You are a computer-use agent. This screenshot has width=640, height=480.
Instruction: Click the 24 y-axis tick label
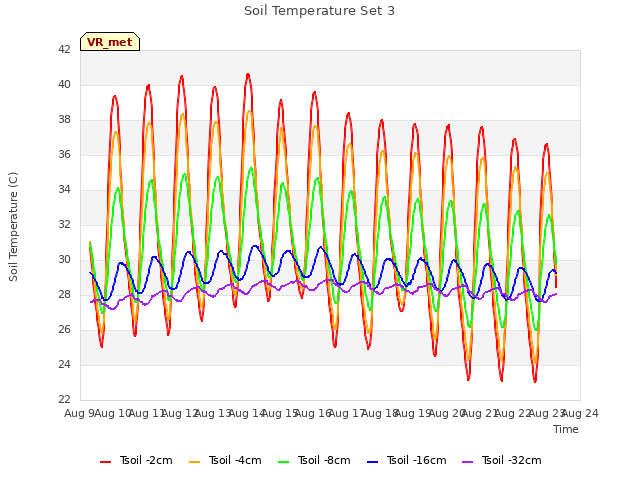pyautogui.click(x=64, y=364)
